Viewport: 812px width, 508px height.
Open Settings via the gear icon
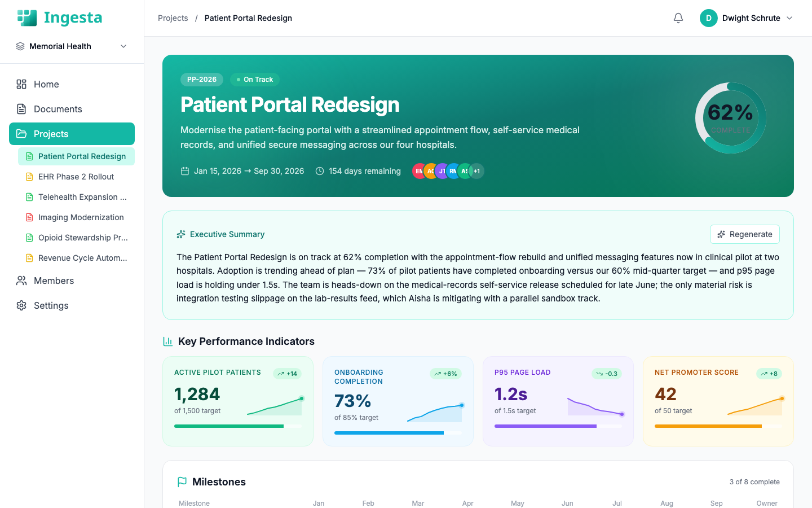coord(21,305)
